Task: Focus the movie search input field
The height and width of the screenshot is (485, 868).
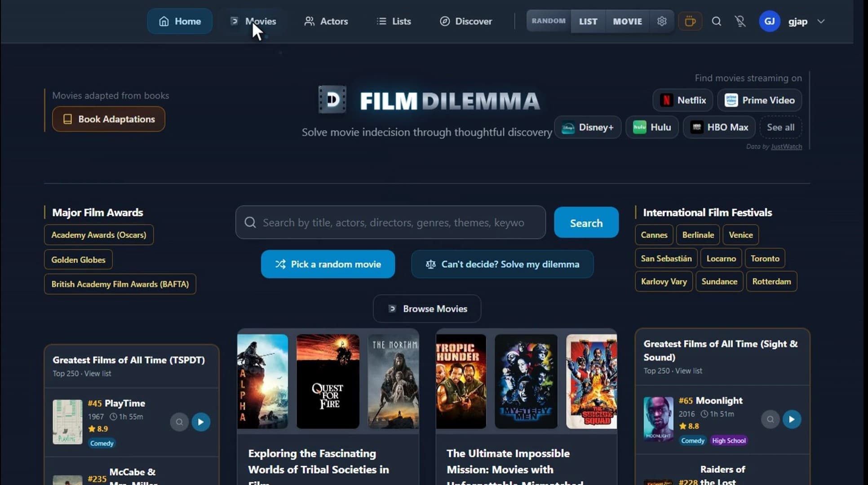Action: click(390, 222)
